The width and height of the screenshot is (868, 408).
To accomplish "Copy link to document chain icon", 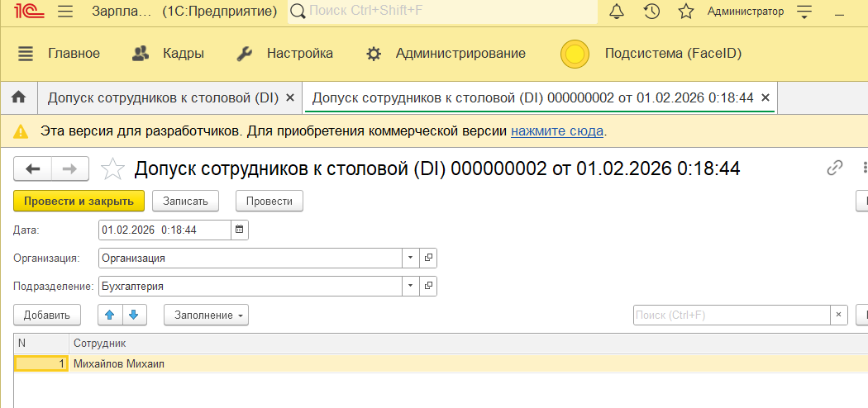I will tap(835, 168).
